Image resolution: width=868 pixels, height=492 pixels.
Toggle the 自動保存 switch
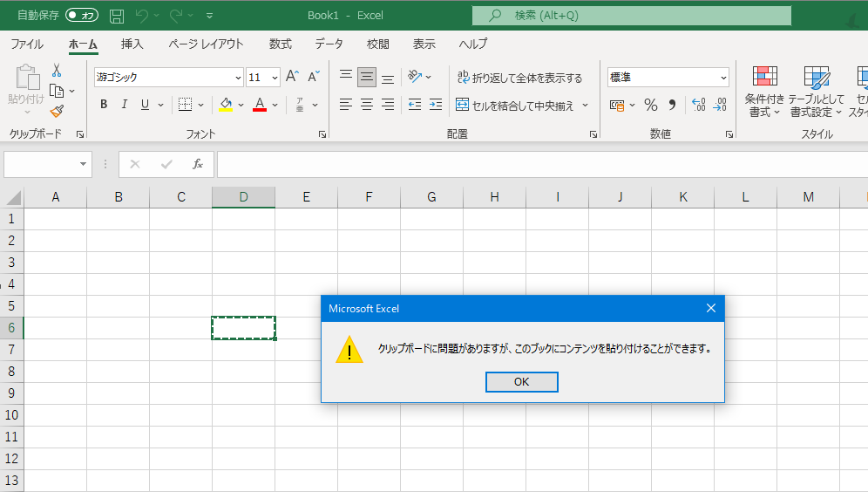[x=82, y=16]
